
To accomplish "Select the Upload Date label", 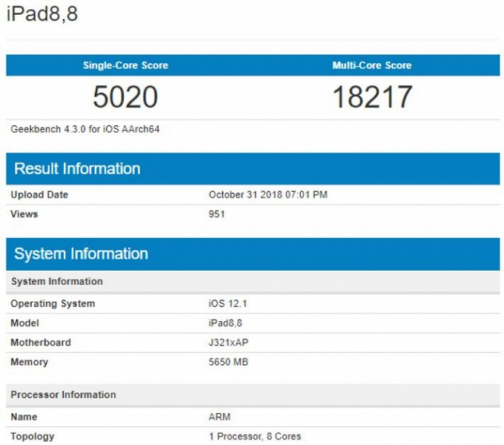I will point(39,194).
